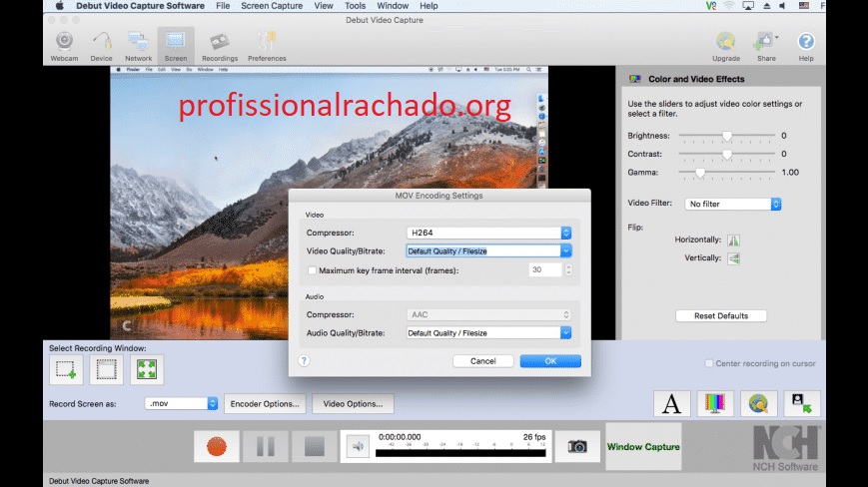This screenshot has width=868, height=487.
Task: Open the Record Screen as .mov dropdown
Action: 181,403
